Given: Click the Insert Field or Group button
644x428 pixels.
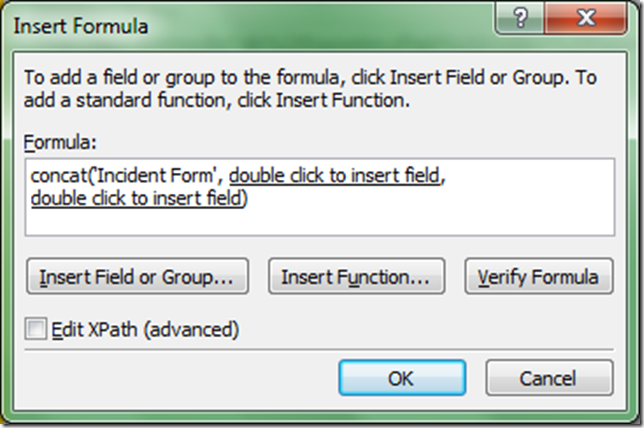Looking at the screenshot, I should coord(142,276).
